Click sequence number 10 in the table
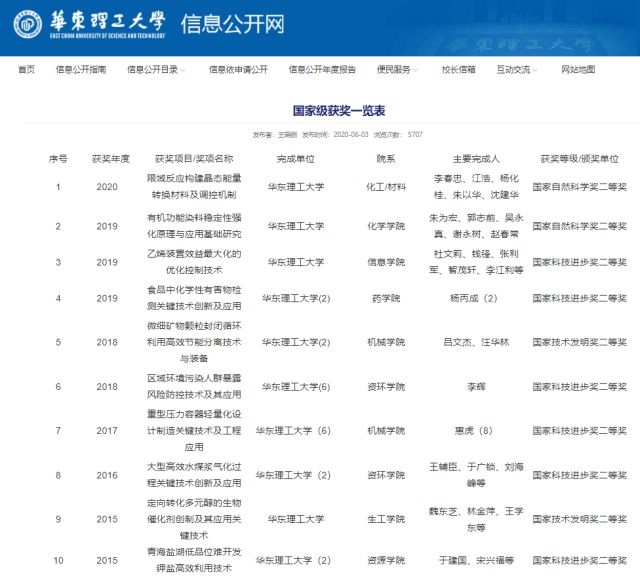 pyautogui.click(x=58, y=560)
